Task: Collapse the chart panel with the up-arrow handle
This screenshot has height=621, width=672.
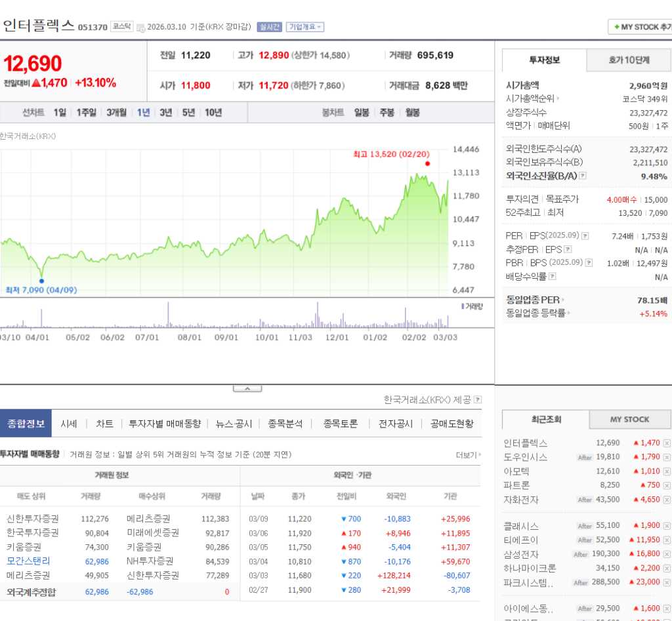Action: pyautogui.click(x=247, y=389)
